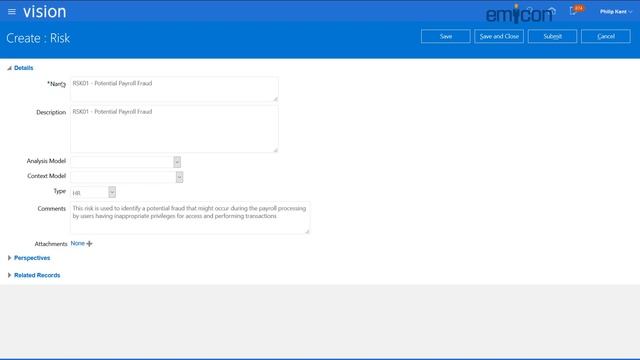This screenshot has width=640, height=360.
Task: Open the Context Model dropdown
Action: [179, 177]
